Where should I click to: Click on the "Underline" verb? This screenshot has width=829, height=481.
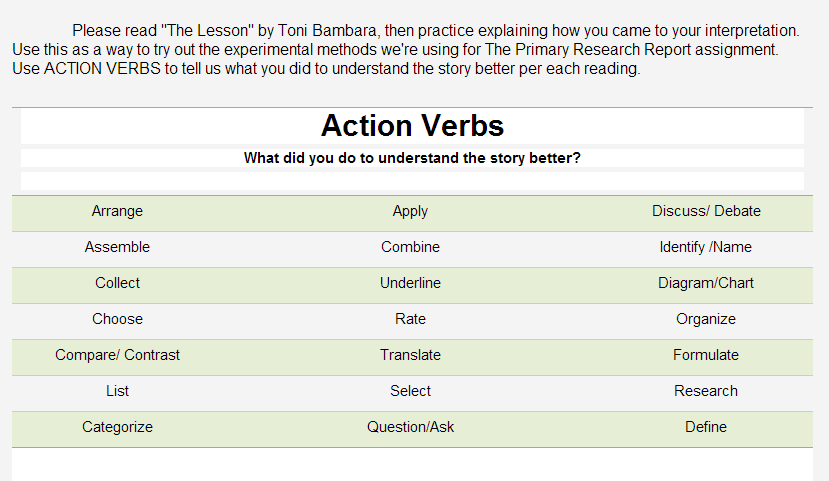pyautogui.click(x=410, y=283)
